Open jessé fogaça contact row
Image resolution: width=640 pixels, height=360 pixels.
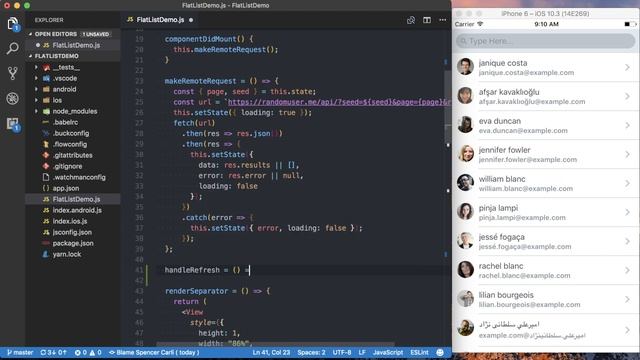(546, 241)
